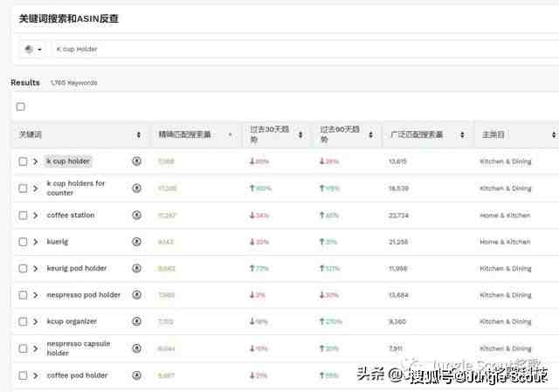
Task: Click 90-day trend value in kcup organizer row
Action: [331, 321]
